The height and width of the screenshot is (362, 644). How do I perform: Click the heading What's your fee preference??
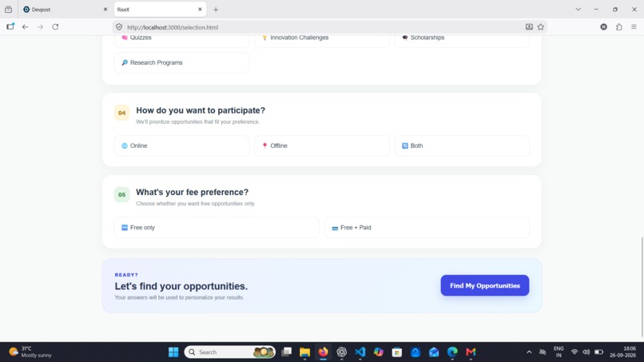click(x=193, y=193)
